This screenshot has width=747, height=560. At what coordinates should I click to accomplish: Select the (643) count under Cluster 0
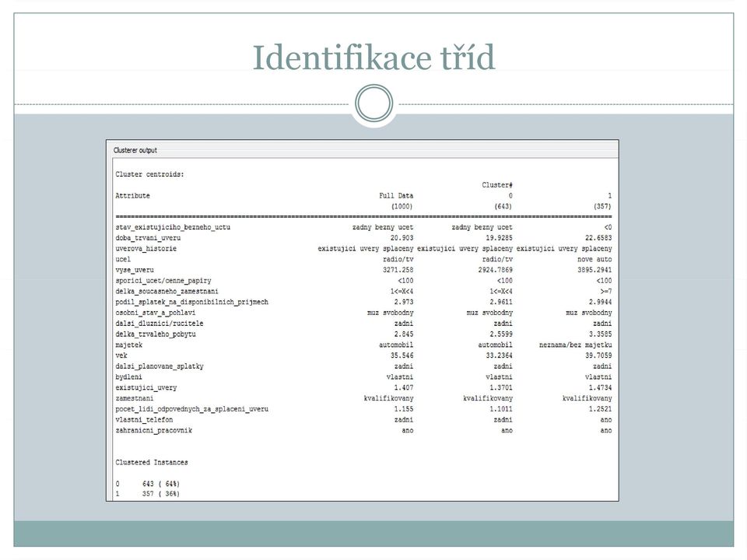click(503, 206)
